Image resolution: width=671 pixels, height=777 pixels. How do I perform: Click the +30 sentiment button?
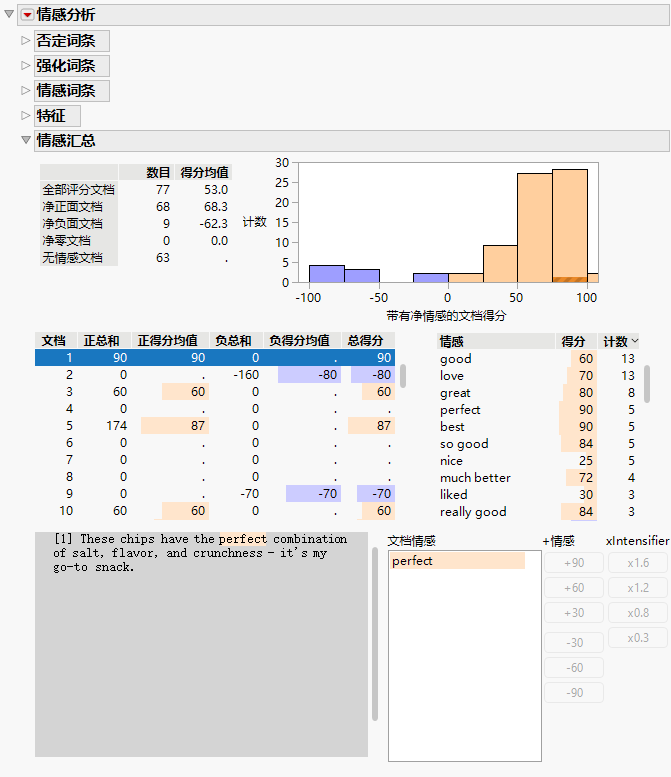point(574,613)
